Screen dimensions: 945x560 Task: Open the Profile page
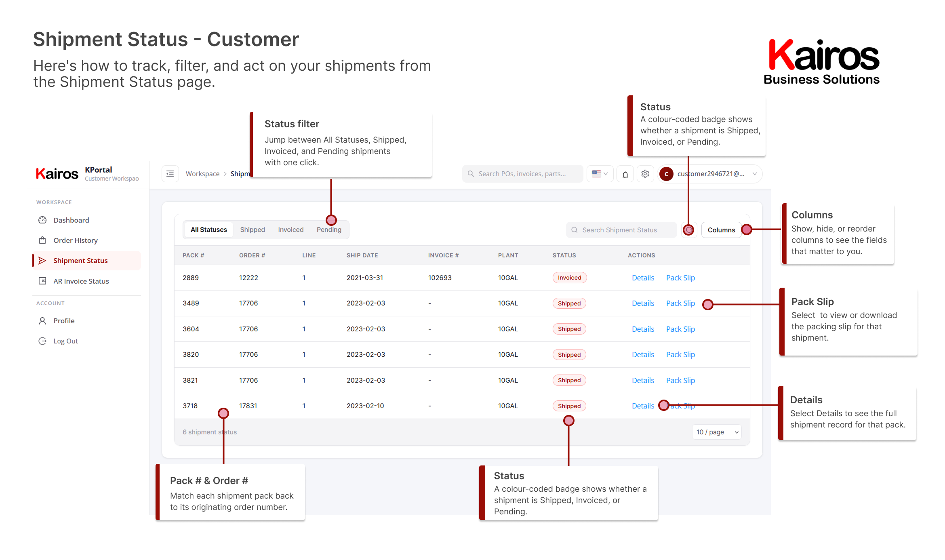pos(86,321)
